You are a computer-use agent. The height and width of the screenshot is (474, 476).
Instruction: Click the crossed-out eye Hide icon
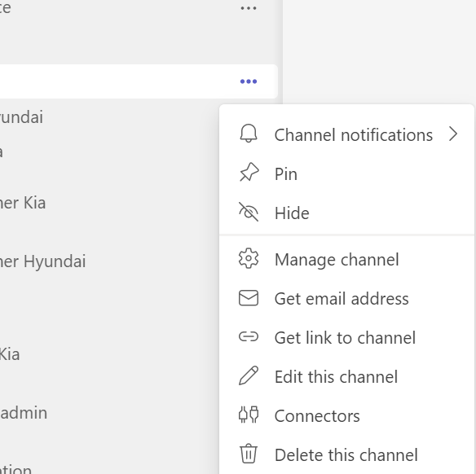coord(249,212)
